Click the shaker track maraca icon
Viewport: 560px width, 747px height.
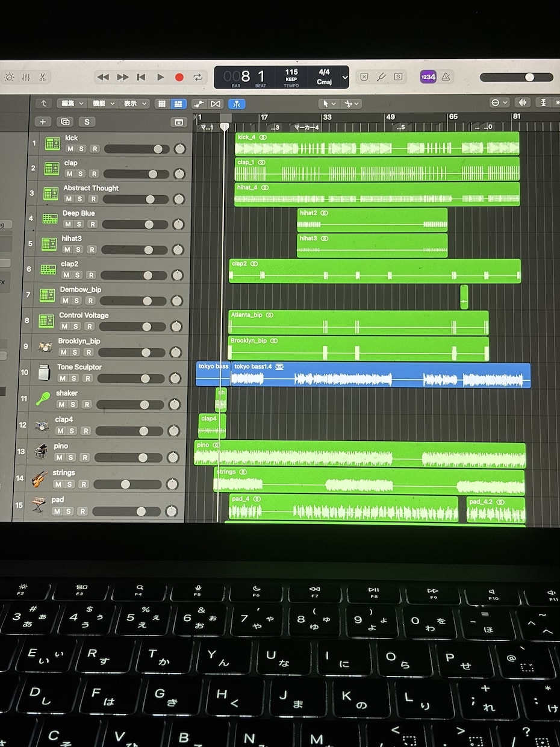43,398
